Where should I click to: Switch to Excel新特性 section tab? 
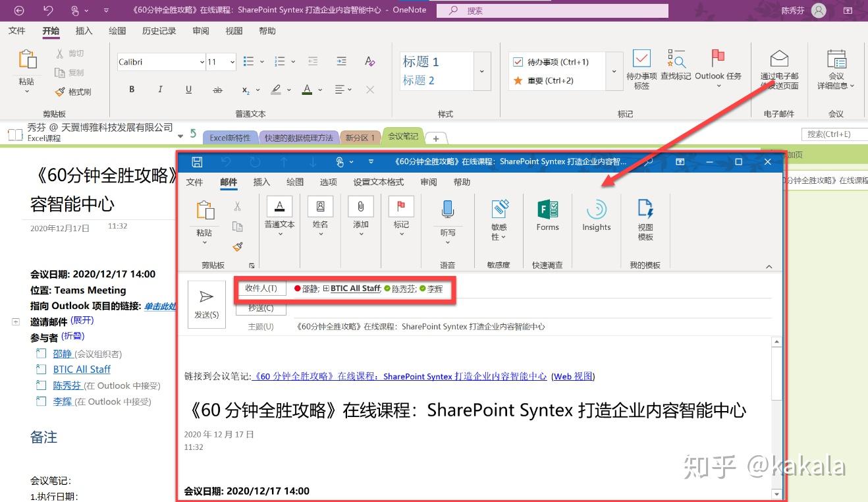click(230, 138)
